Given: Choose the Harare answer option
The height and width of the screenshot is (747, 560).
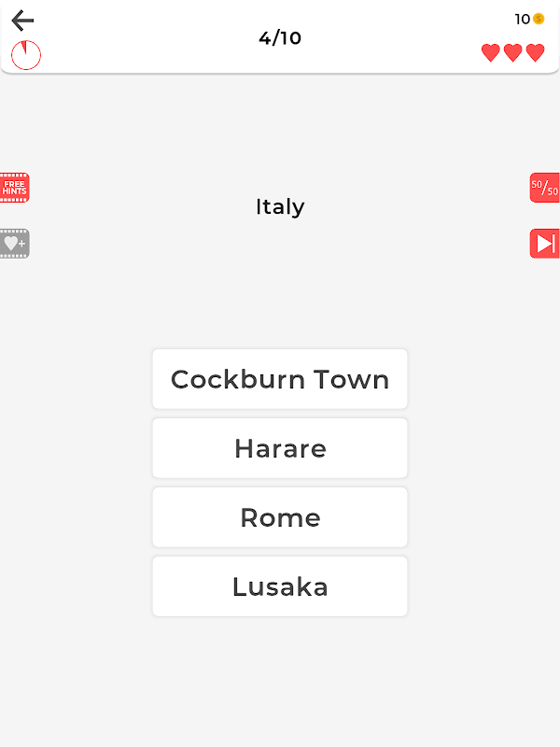Looking at the screenshot, I should 280,448.
